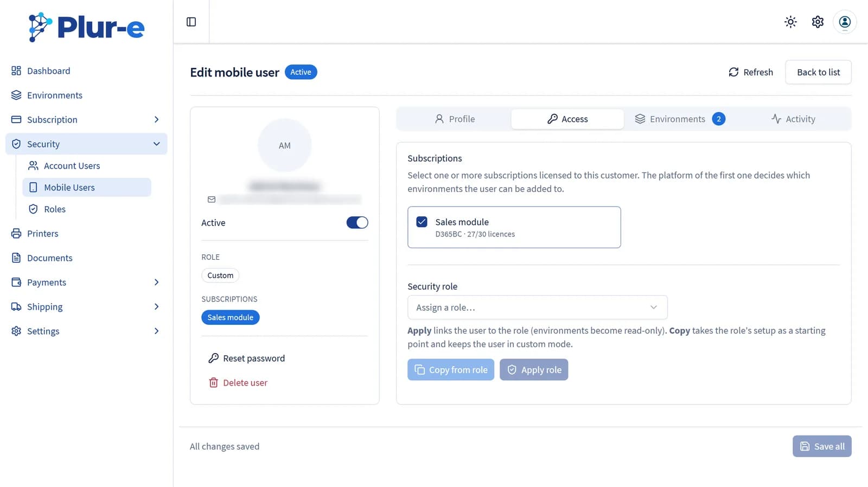Viewport: 868px width, 487px height.
Task: Click Delete user
Action: coord(238,383)
